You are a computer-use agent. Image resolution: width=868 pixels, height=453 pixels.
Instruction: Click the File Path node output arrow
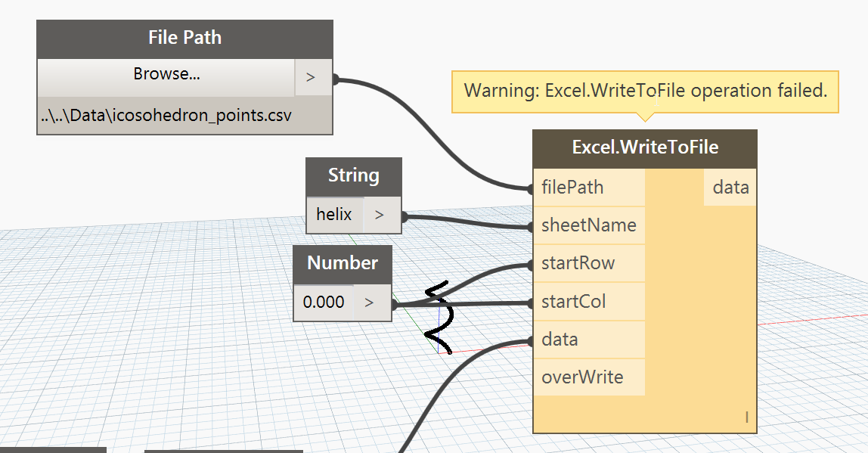tap(311, 77)
